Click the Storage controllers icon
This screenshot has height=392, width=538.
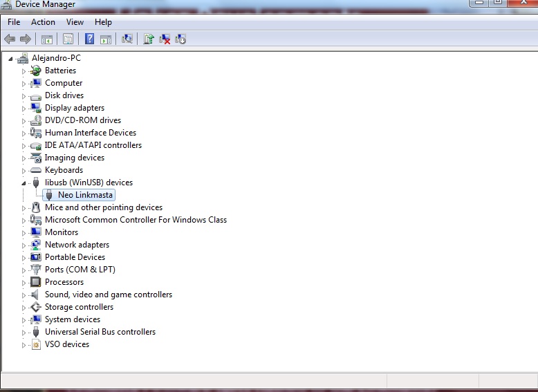[36, 307]
